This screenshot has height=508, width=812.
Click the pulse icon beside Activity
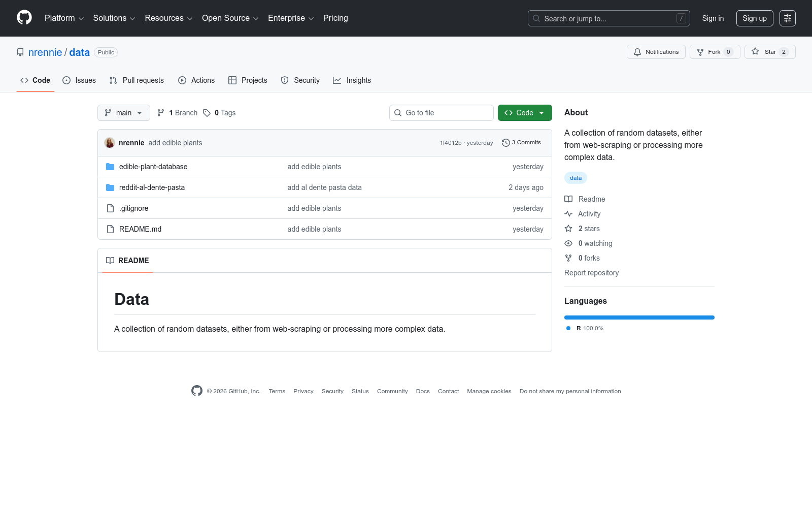[568, 214]
